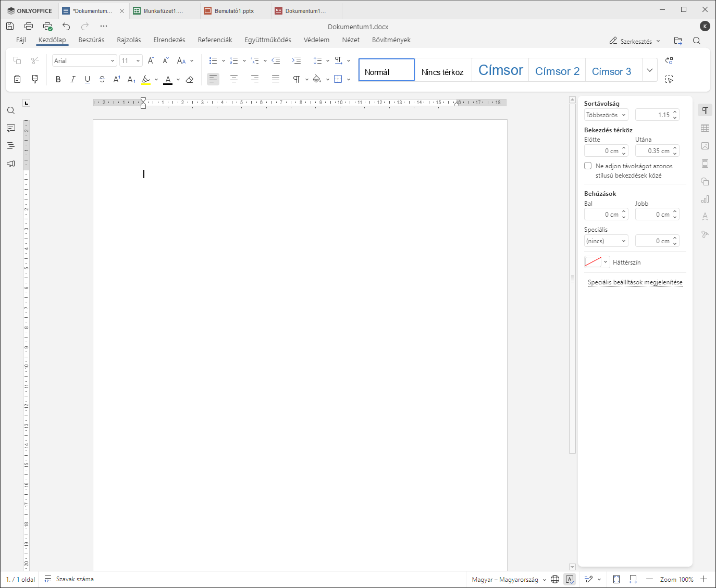Open table settings in right sidebar
This screenshot has width=716, height=588.
pos(705,128)
